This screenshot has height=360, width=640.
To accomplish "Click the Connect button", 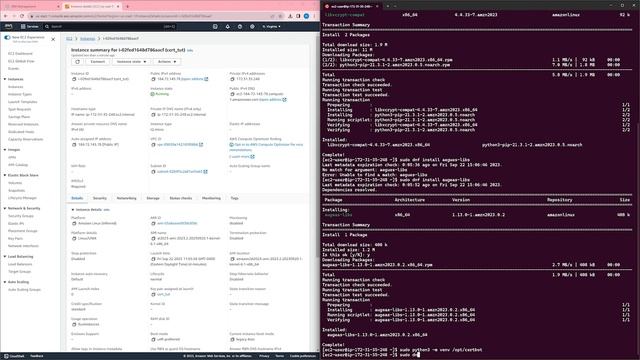I will point(98,62).
